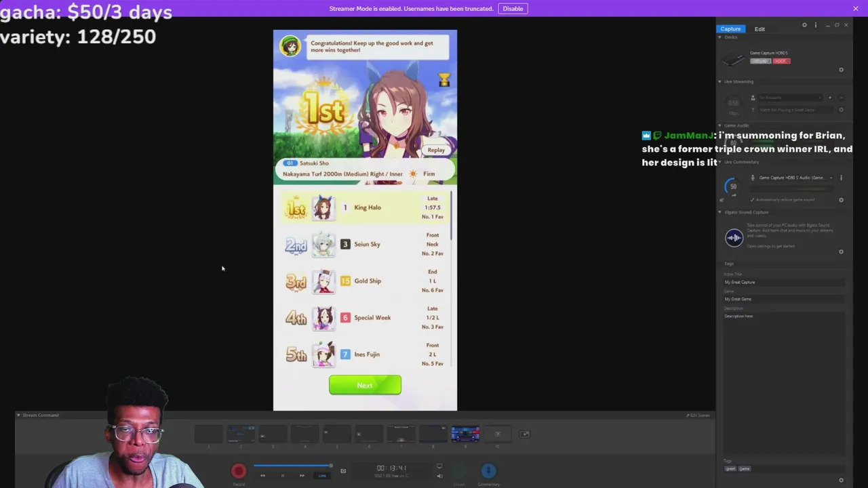Take a snapshot with camera icon
The image size is (868, 488).
[x=343, y=470]
